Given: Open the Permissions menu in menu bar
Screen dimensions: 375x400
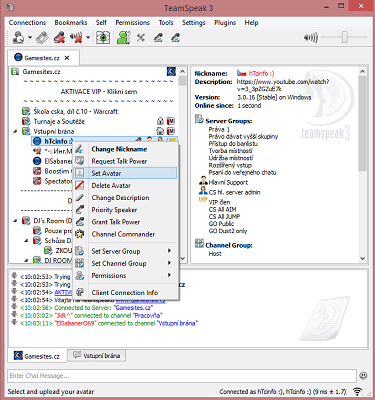Looking at the screenshot, I should pyautogui.click(x=132, y=23).
